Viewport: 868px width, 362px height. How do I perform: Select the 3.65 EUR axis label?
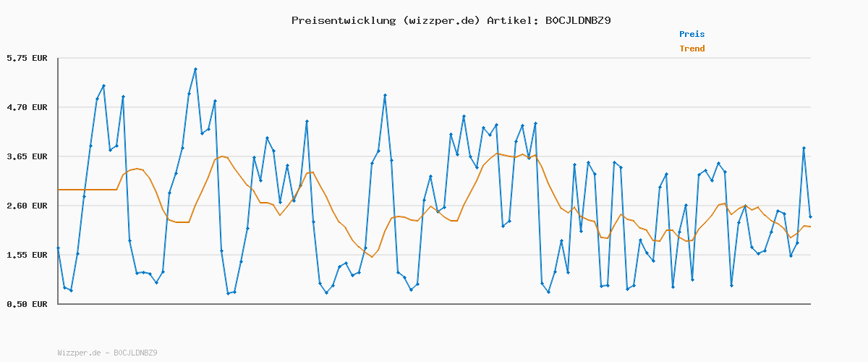click(x=27, y=156)
